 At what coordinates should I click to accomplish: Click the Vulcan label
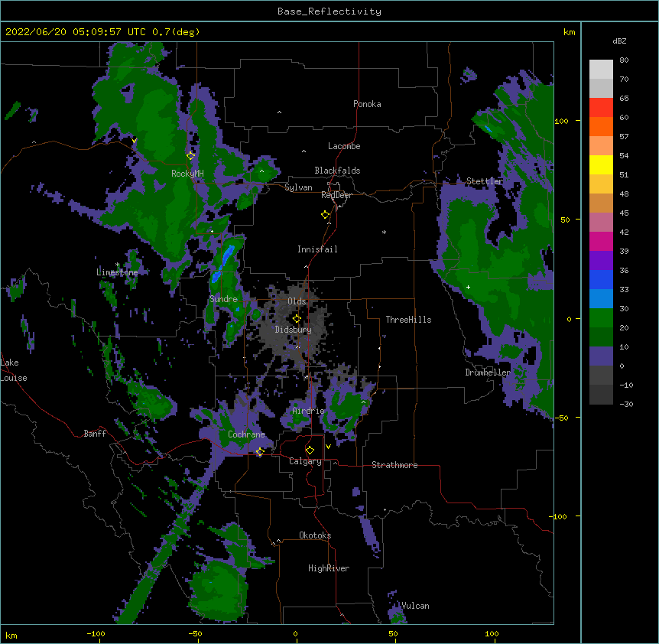(x=415, y=606)
